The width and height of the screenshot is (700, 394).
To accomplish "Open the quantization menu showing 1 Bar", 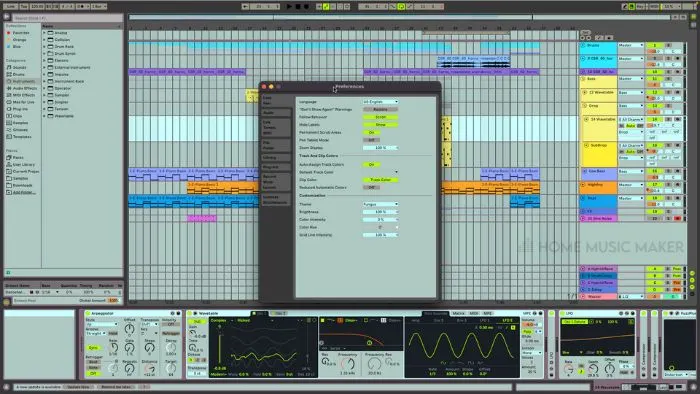I will click(x=99, y=7).
